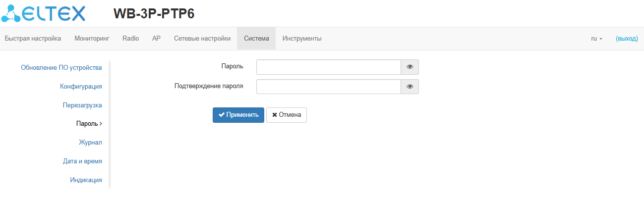
Task: Focus the Пароль input field
Action: coord(328,67)
